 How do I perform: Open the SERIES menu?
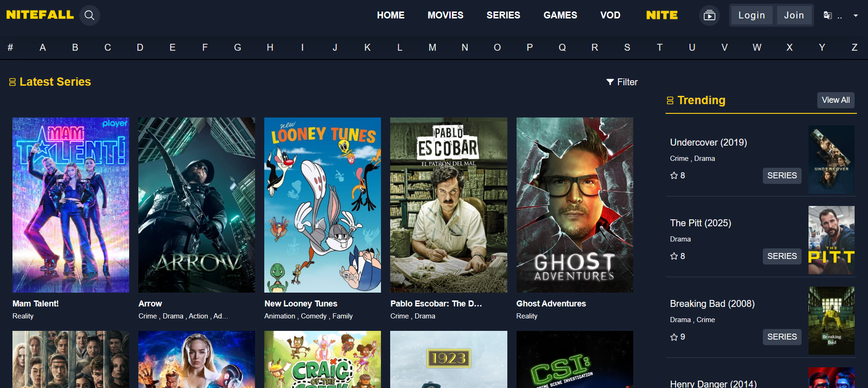point(503,15)
